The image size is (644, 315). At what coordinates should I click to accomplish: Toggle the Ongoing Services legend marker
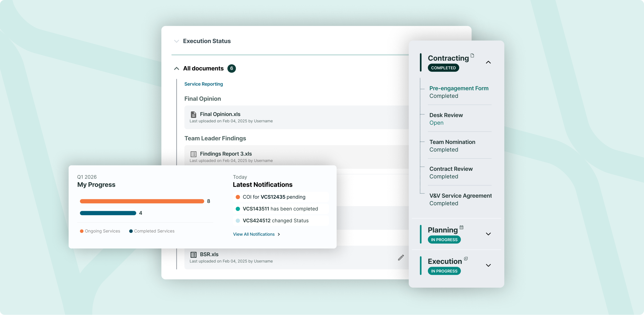81,231
